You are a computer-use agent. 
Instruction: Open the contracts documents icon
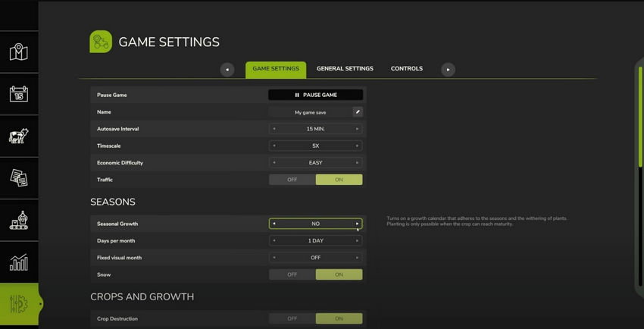[x=18, y=177]
